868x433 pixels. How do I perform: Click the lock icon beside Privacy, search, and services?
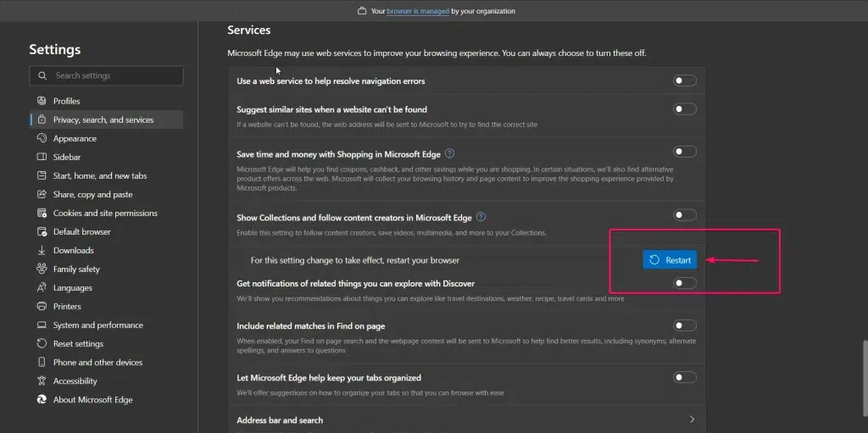tap(42, 119)
